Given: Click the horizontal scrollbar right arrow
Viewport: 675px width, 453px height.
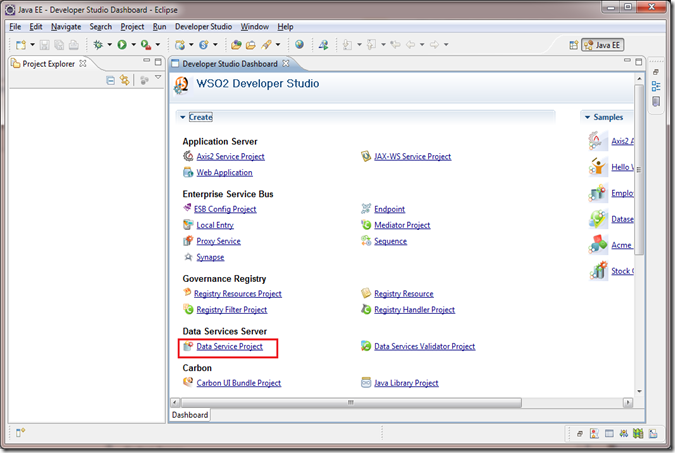Looking at the screenshot, I should (x=628, y=403).
